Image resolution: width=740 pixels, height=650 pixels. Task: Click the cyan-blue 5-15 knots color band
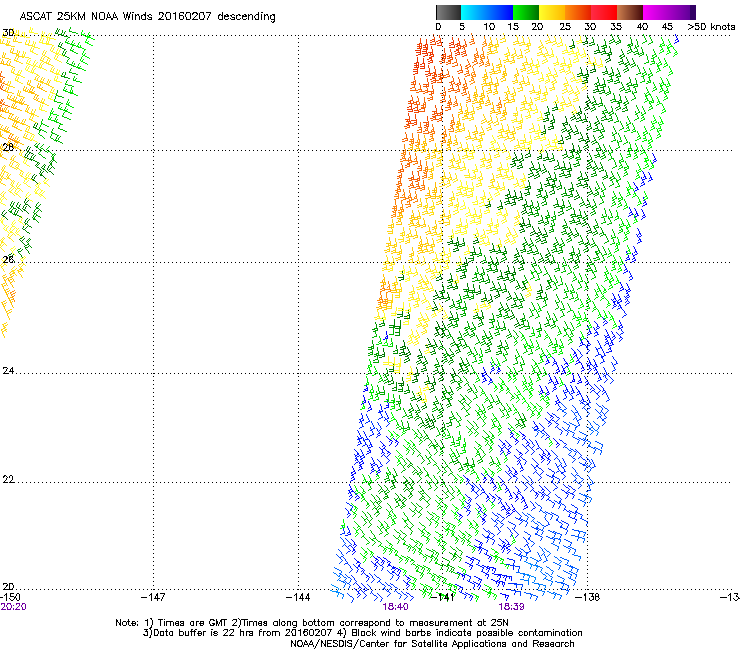tap(487, 12)
